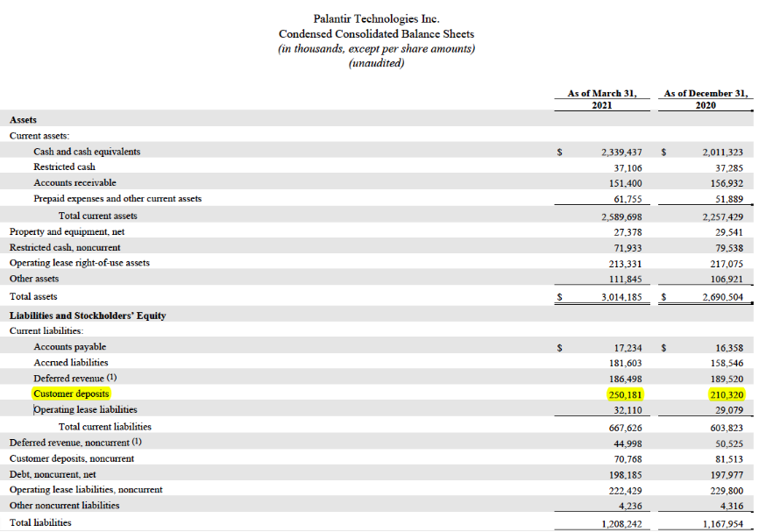
Task: Select total assets value 3,014,185
Action: (x=621, y=297)
